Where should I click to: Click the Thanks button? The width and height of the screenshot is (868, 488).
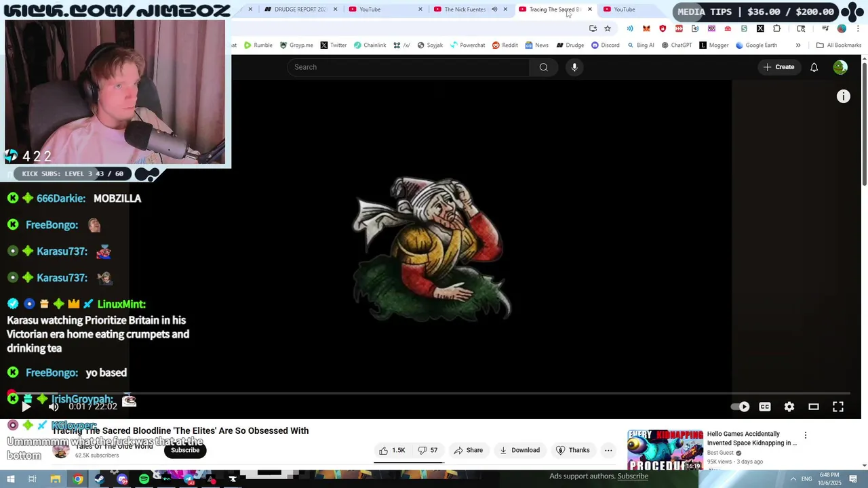[573, 450]
